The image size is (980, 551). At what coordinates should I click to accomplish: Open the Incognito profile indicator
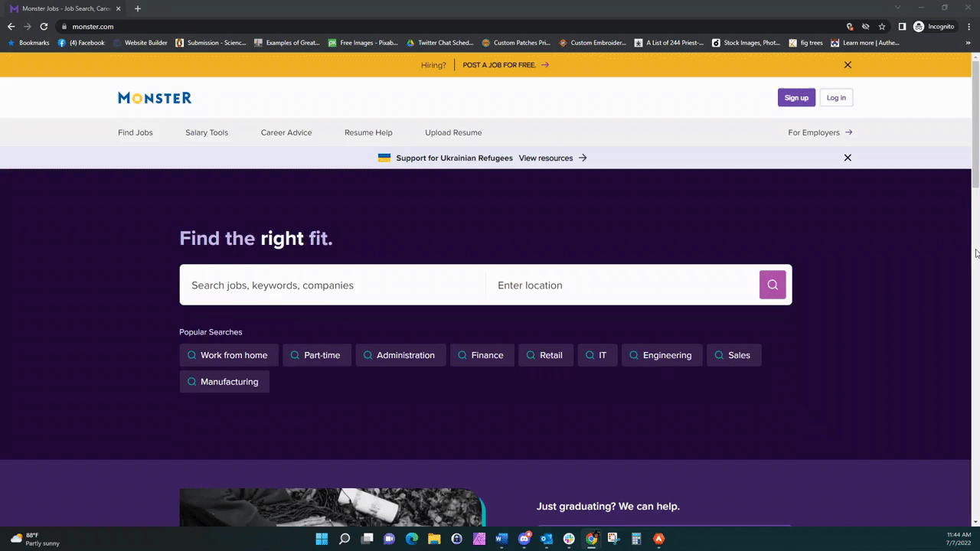pos(934,26)
